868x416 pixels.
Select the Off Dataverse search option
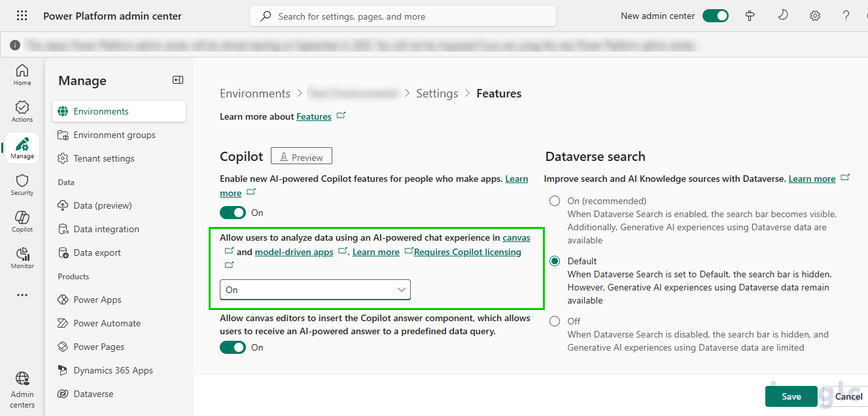click(555, 321)
